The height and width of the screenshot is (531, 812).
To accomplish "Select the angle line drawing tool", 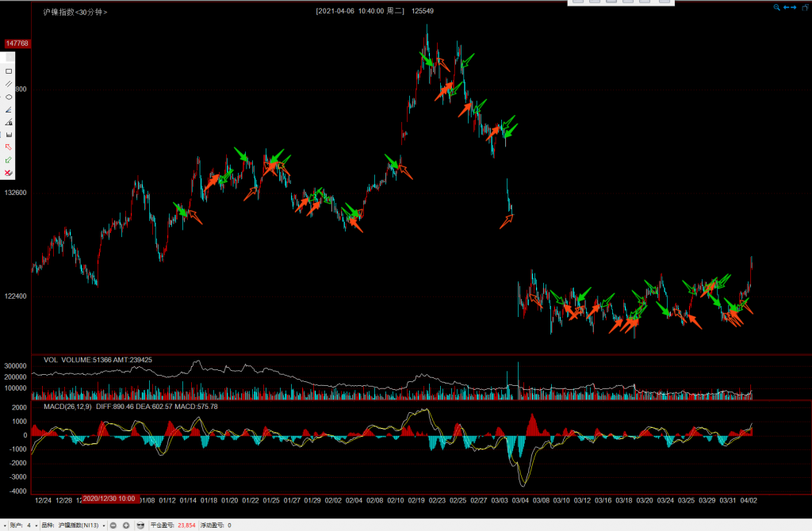I will pyautogui.click(x=9, y=109).
